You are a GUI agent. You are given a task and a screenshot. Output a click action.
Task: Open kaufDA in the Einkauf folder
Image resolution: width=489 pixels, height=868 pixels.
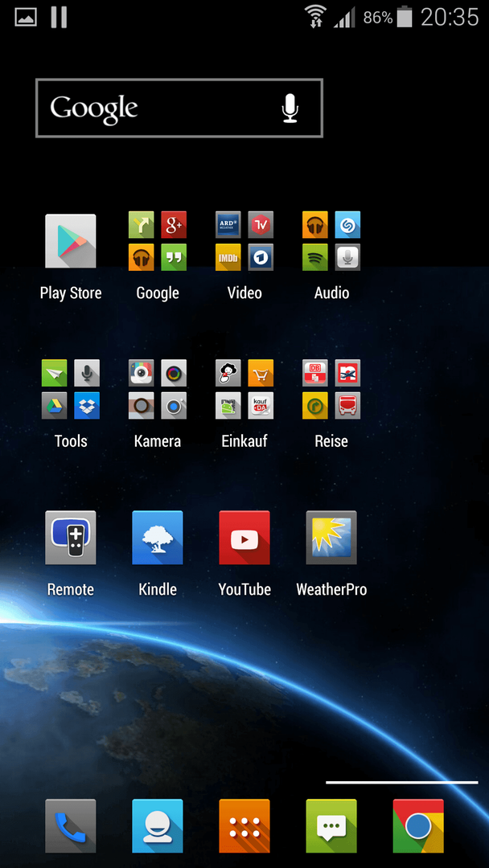pyautogui.click(x=261, y=405)
